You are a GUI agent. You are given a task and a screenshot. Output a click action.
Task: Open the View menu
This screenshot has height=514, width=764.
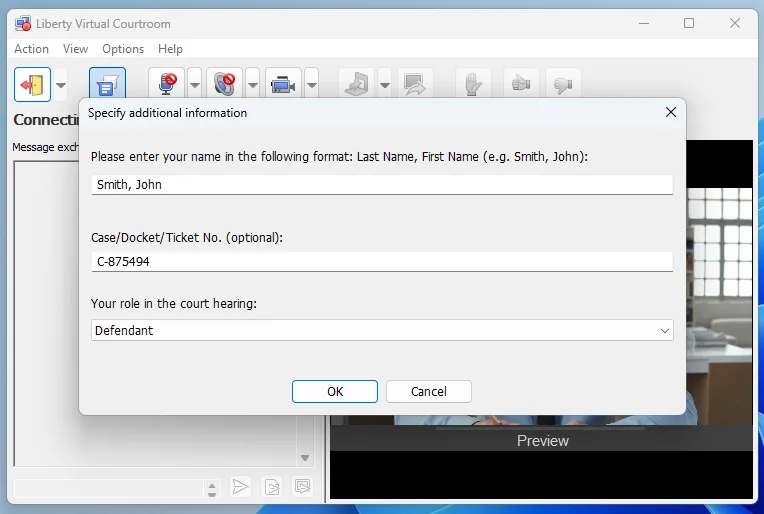[75, 49]
